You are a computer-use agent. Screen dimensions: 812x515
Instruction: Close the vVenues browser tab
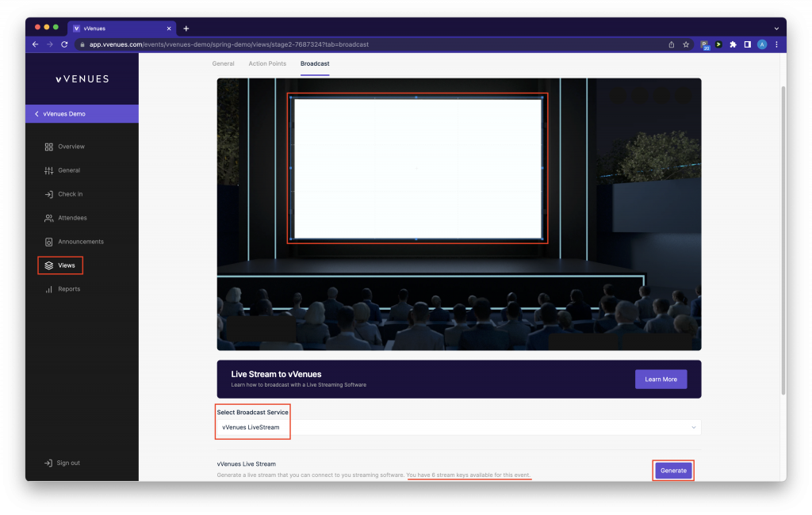click(169, 29)
